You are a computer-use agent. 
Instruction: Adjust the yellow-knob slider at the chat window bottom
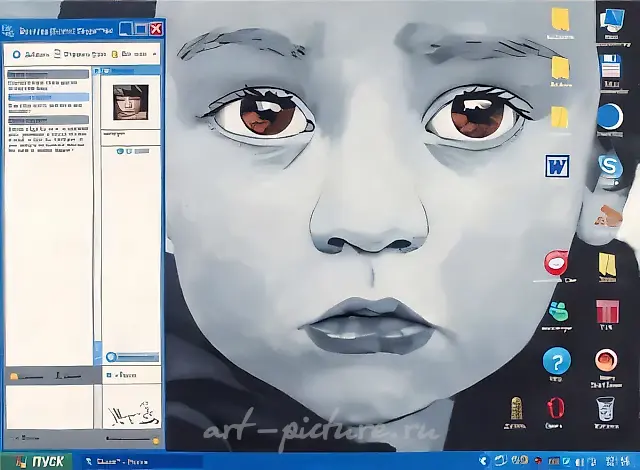[x=132, y=440]
